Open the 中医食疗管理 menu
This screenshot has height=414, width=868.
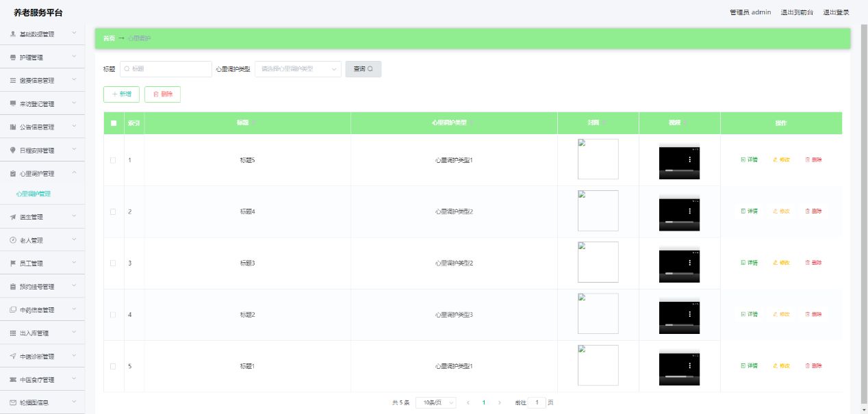coord(42,380)
